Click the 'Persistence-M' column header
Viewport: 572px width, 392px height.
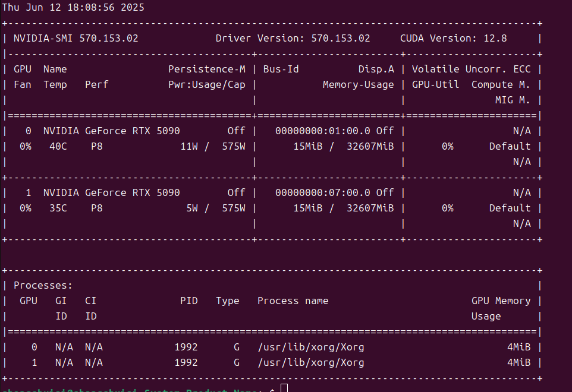click(207, 69)
